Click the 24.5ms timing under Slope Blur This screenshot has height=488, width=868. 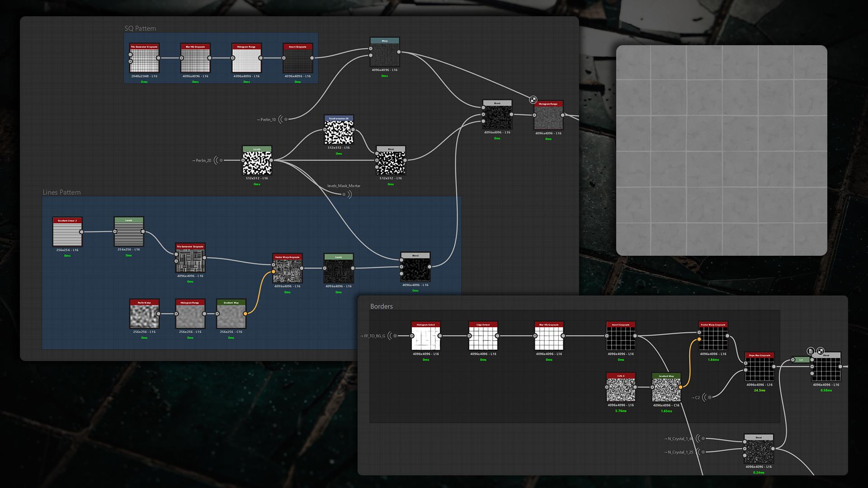pyautogui.click(x=759, y=390)
